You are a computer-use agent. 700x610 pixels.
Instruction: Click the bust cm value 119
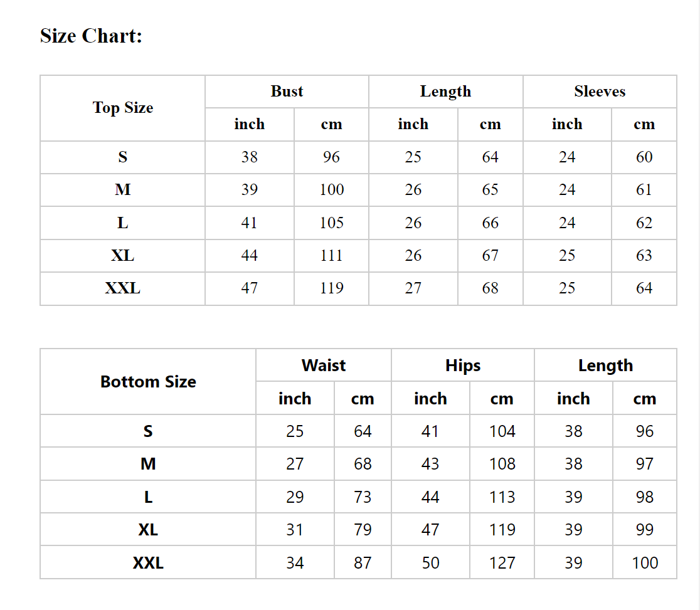pyautogui.click(x=331, y=288)
